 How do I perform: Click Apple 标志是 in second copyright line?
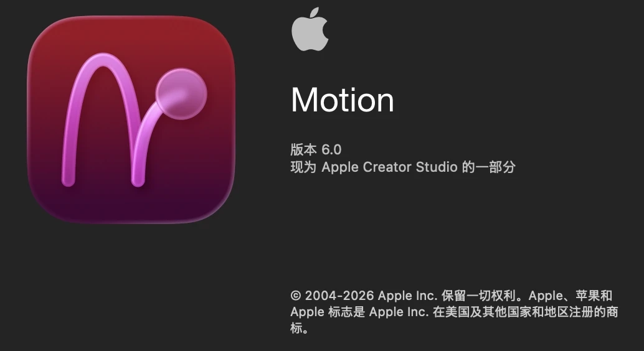pyautogui.click(x=328, y=312)
